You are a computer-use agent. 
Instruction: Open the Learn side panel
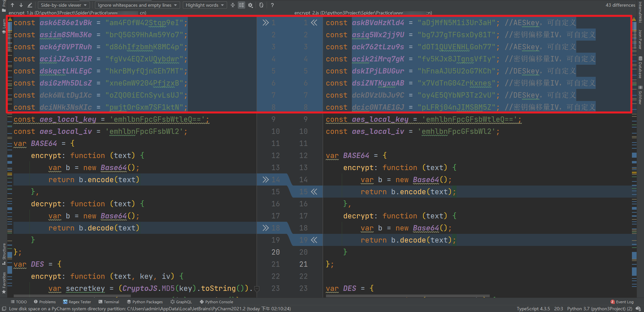[4, 26]
